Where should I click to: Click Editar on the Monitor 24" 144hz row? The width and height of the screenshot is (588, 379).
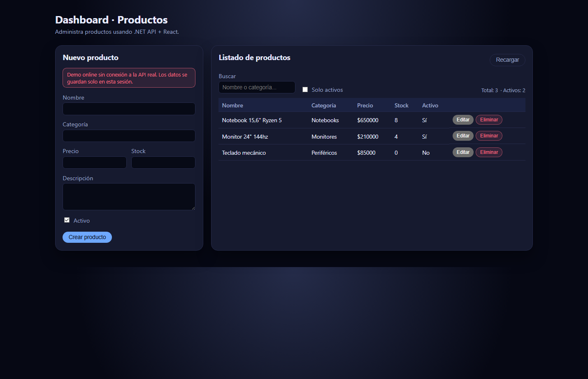(x=462, y=136)
